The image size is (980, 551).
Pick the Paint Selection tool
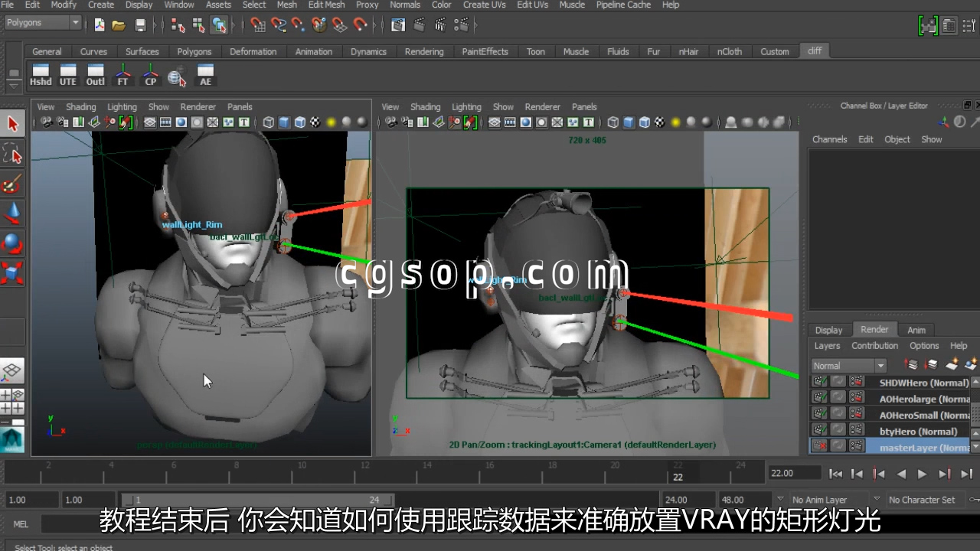point(12,184)
